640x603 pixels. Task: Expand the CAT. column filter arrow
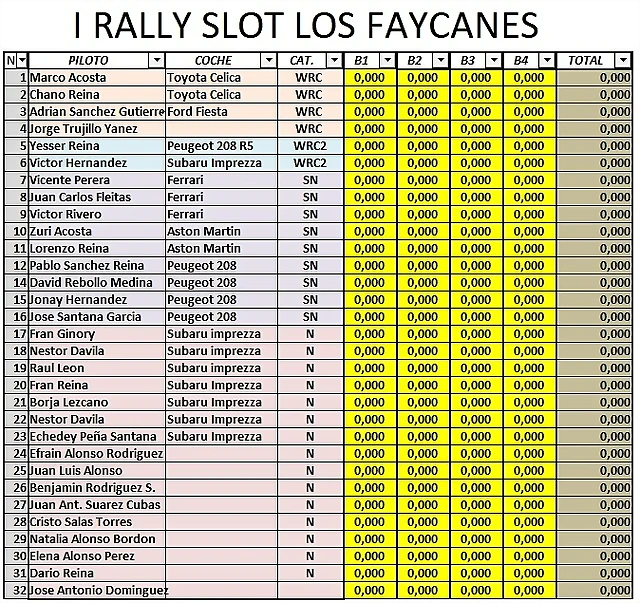334,61
